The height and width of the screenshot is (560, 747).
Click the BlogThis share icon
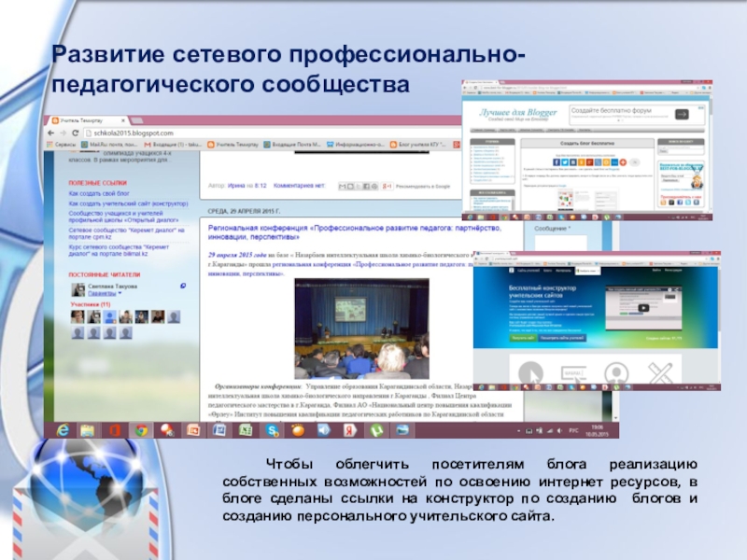tap(350, 186)
